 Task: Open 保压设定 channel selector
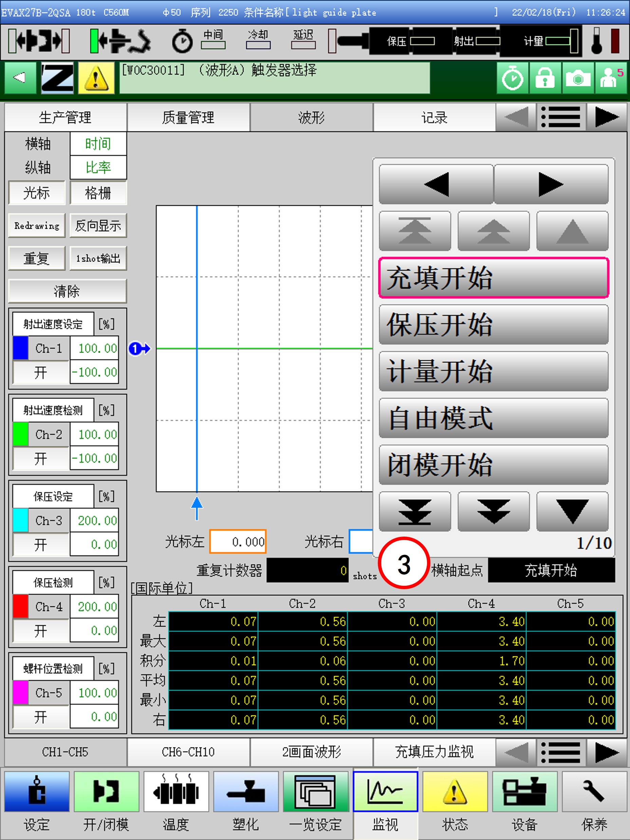[53, 496]
